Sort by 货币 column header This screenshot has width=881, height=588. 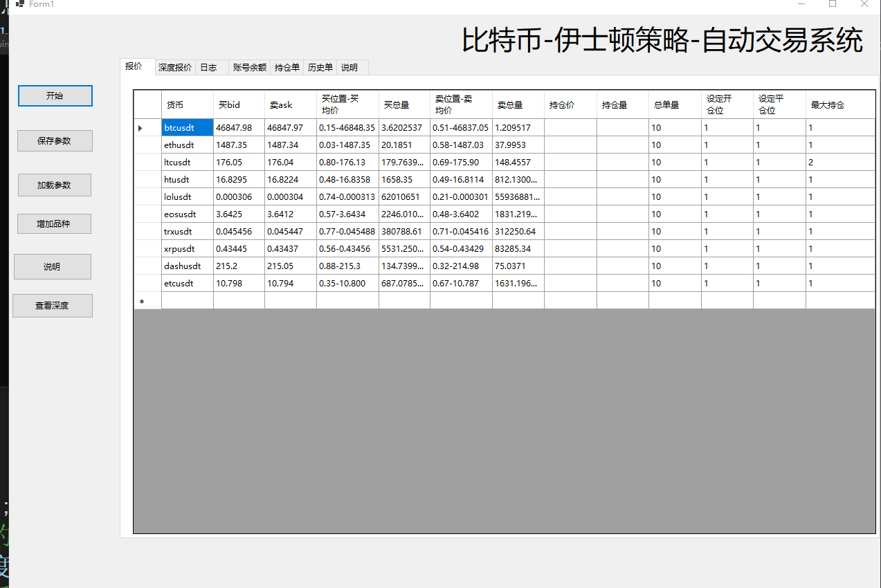(x=188, y=104)
